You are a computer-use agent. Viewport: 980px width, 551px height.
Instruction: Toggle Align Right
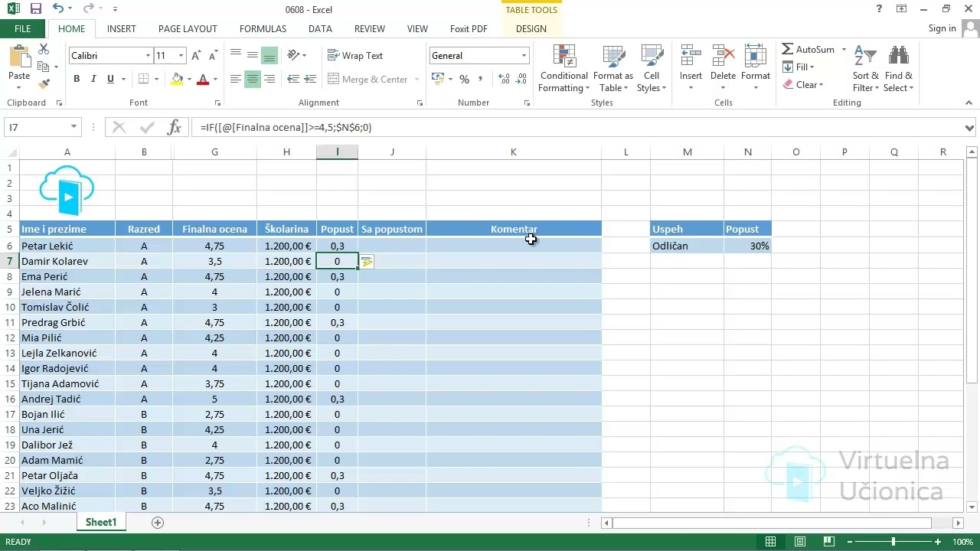(x=269, y=80)
